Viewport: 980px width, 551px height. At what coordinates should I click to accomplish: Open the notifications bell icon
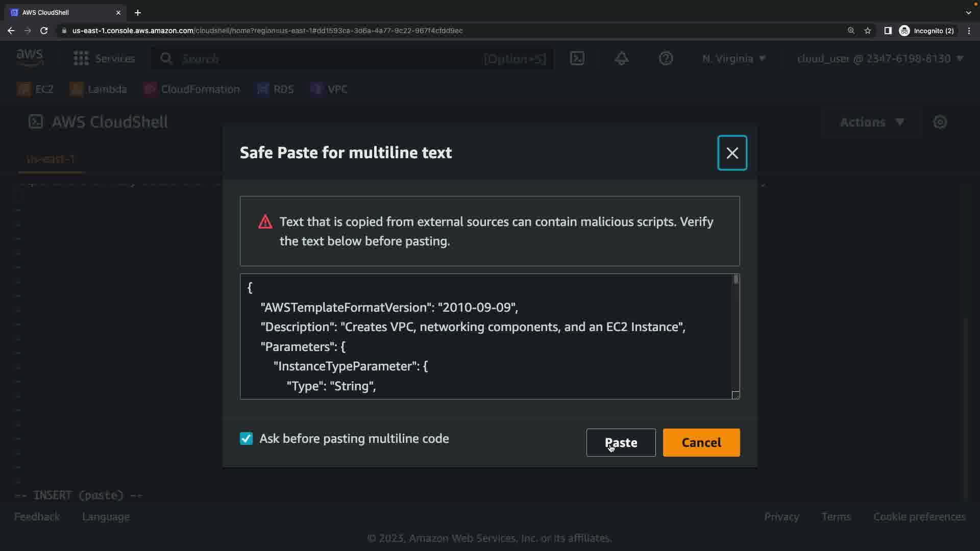pos(621,59)
